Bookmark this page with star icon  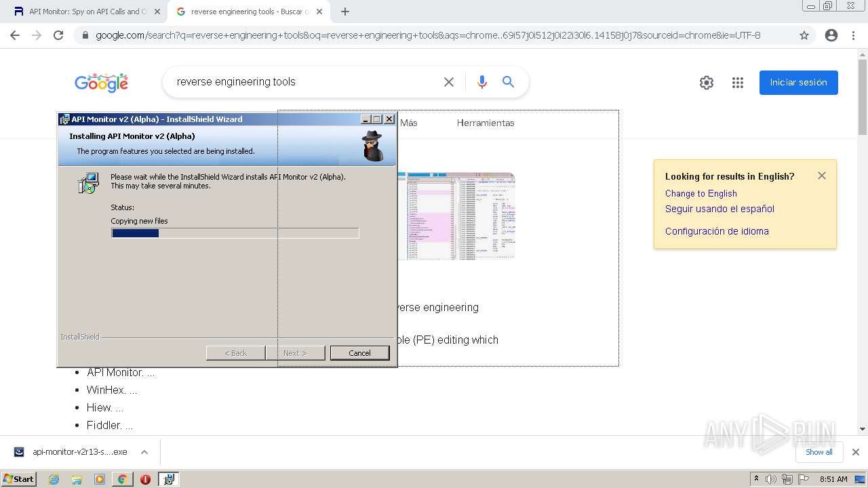[x=804, y=35]
